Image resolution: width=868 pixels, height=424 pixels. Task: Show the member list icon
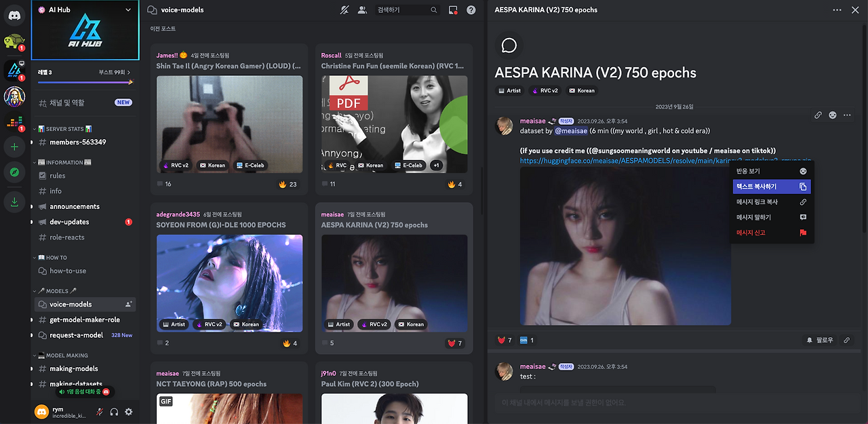pos(362,10)
